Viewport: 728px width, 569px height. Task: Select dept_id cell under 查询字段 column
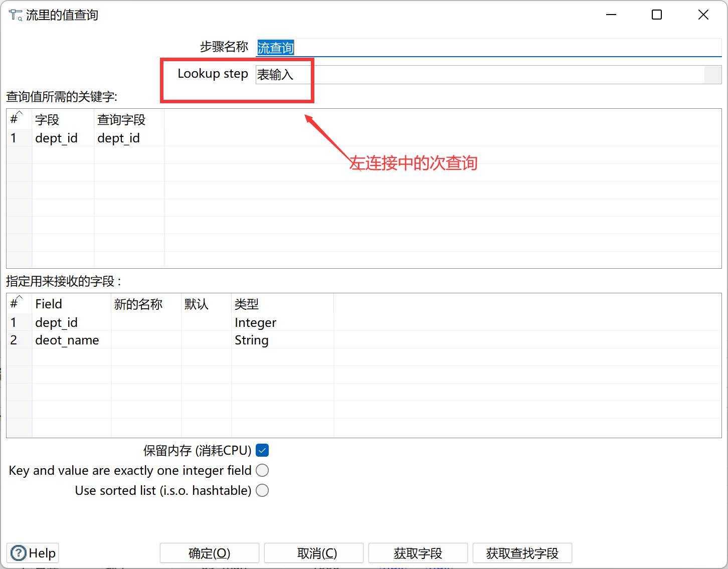tap(129, 138)
